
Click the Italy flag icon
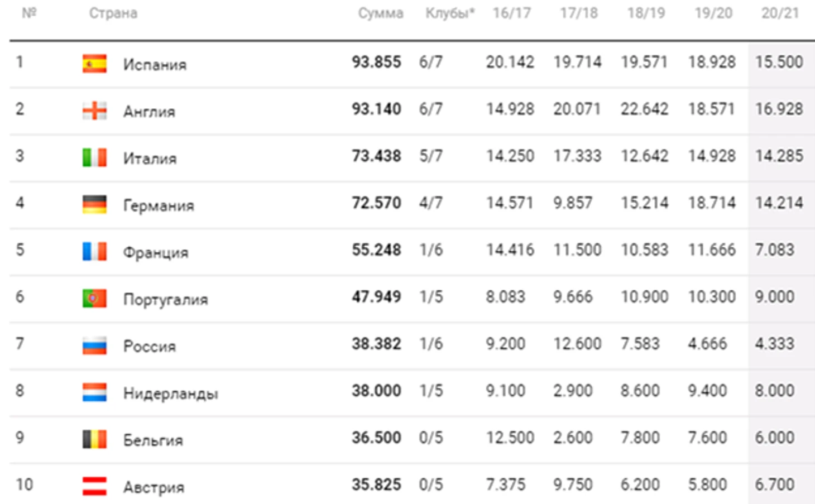(x=94, y=157)
